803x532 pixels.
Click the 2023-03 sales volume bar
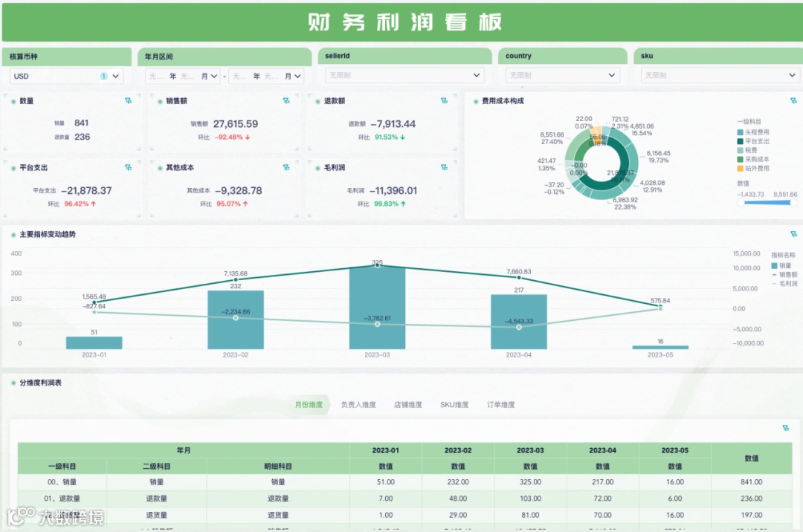pos(378,308)
